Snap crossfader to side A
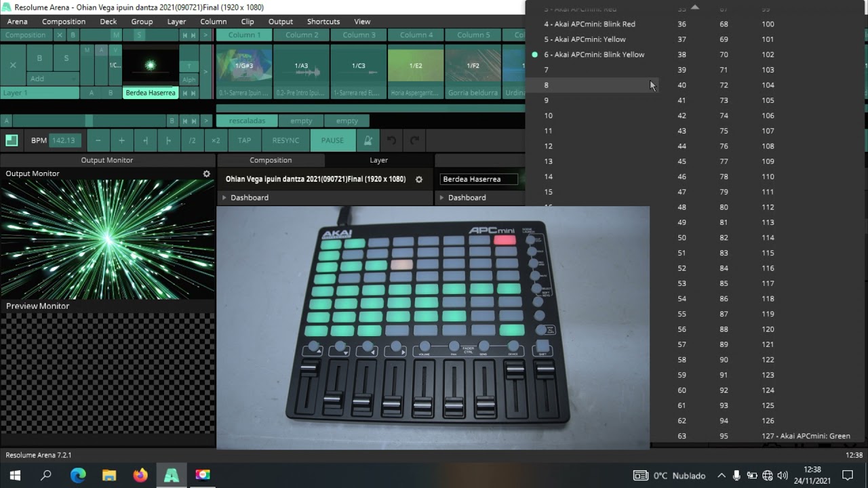 7,121
